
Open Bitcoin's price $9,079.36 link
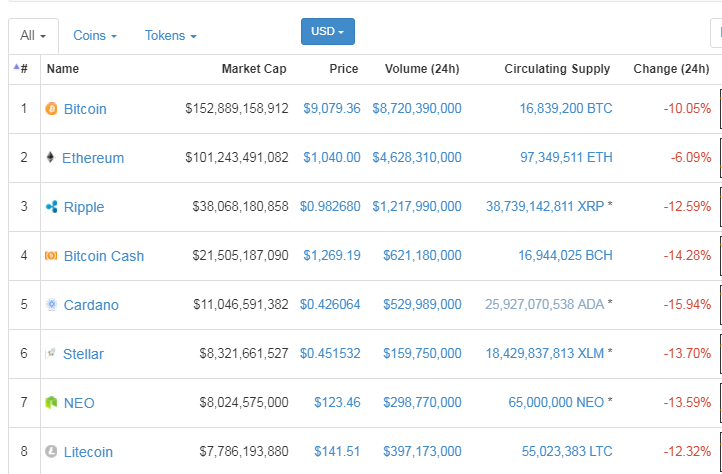pyautogui.click(x=331, y=108)
